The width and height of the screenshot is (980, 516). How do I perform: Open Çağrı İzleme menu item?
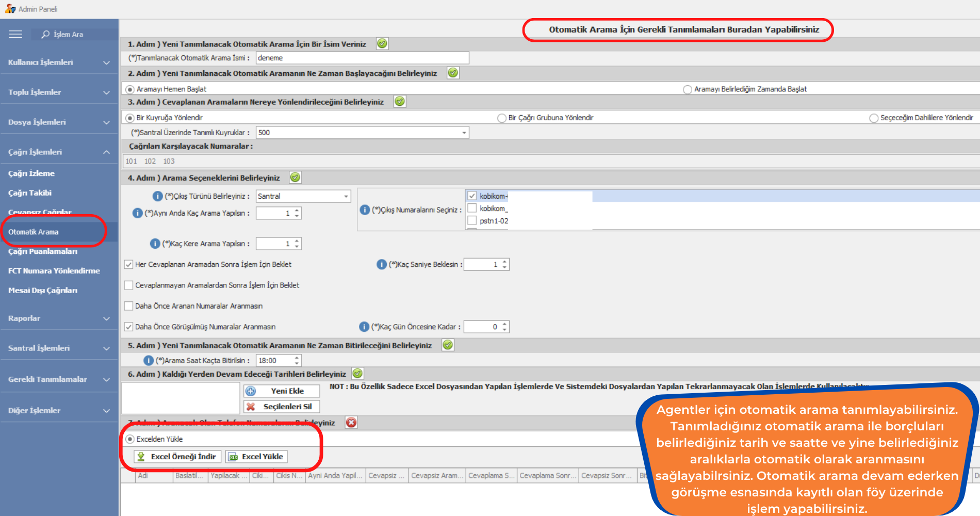pyautogui.click(x=31, y=173)
